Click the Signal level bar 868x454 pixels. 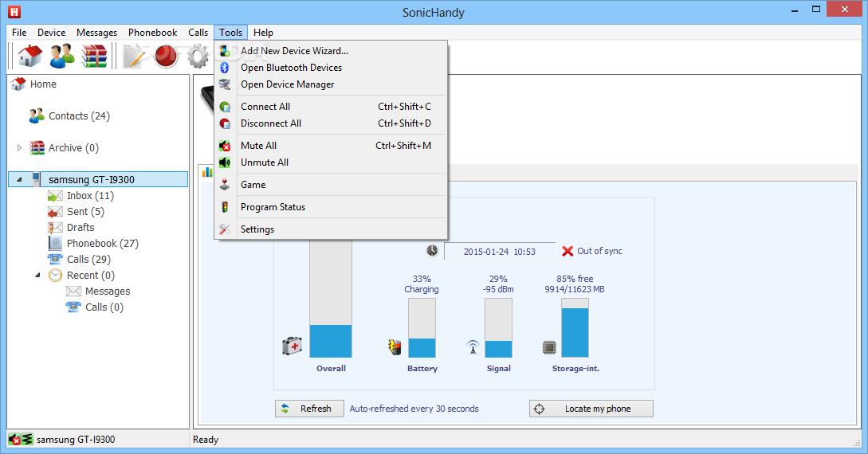(x=498, y=328)
